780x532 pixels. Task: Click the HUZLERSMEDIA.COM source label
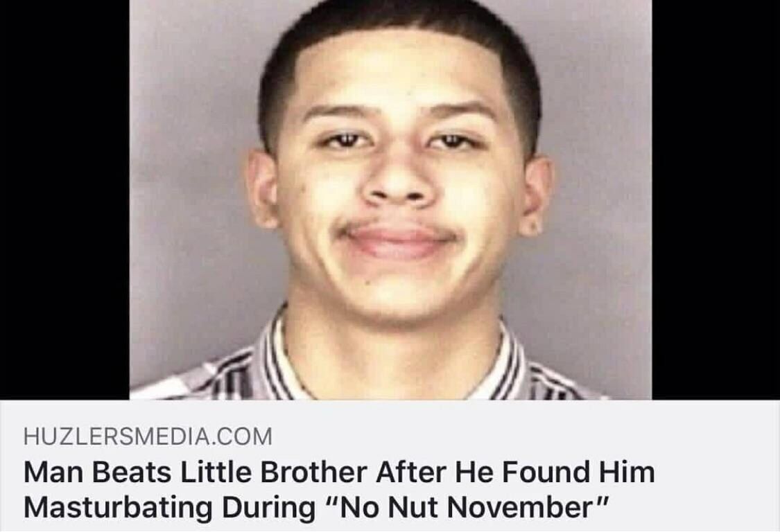(x=148, y=436)
